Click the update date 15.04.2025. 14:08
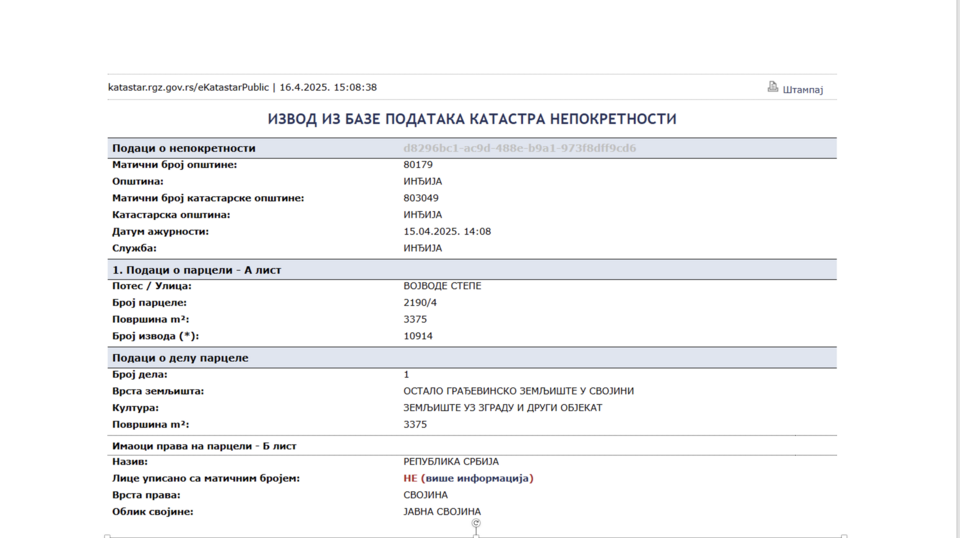 tap(447, 231)
